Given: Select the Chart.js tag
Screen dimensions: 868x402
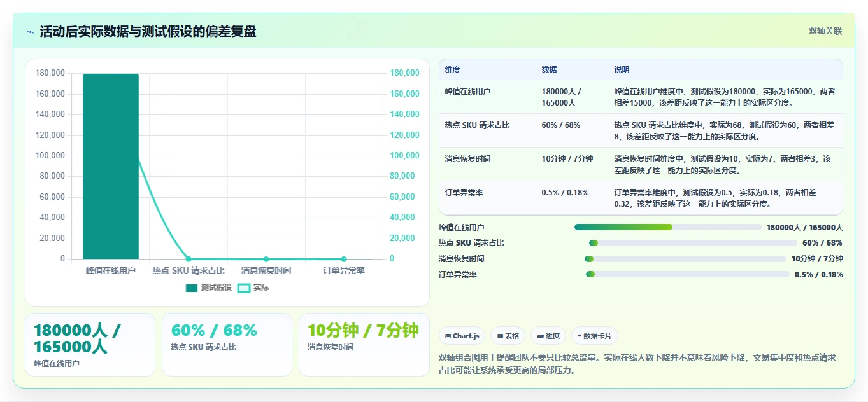Looking at the screenshot, I should pyautogui.click(x=462, y=336).
